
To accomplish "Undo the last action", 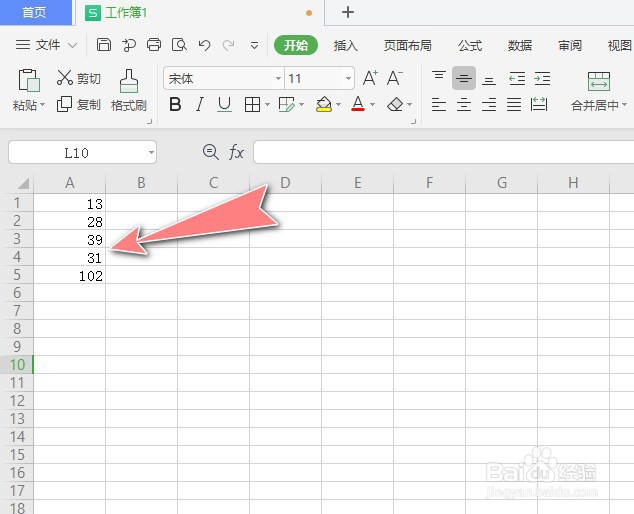I will click(204, 45).
